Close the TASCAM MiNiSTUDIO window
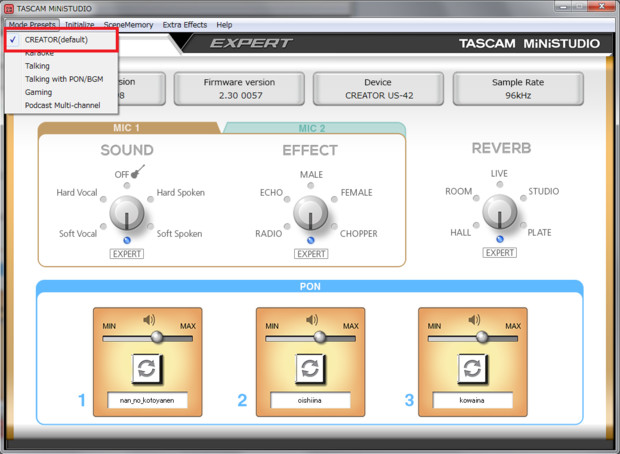The height and width of the screenshot is (454, 620). tap(601, 6)
